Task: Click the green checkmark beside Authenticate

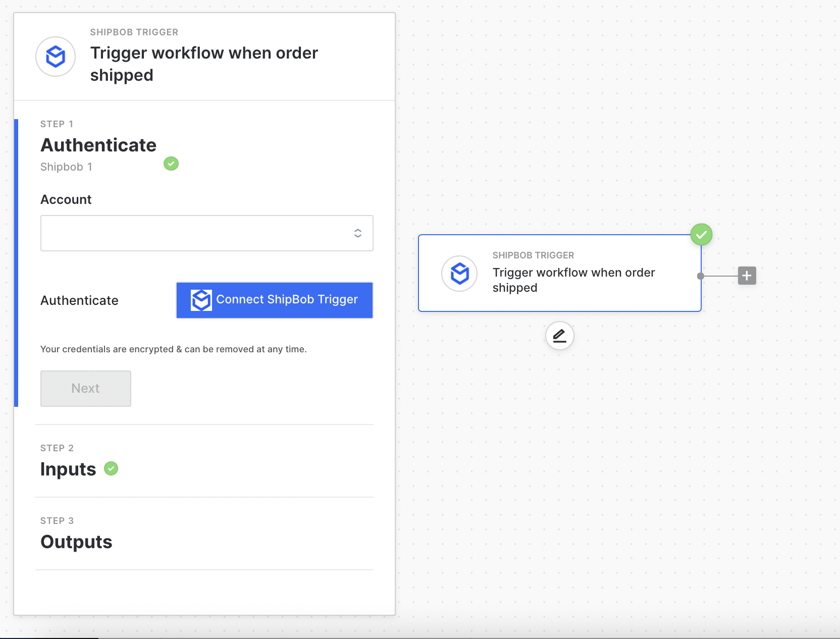Action: tap(171, 164)
